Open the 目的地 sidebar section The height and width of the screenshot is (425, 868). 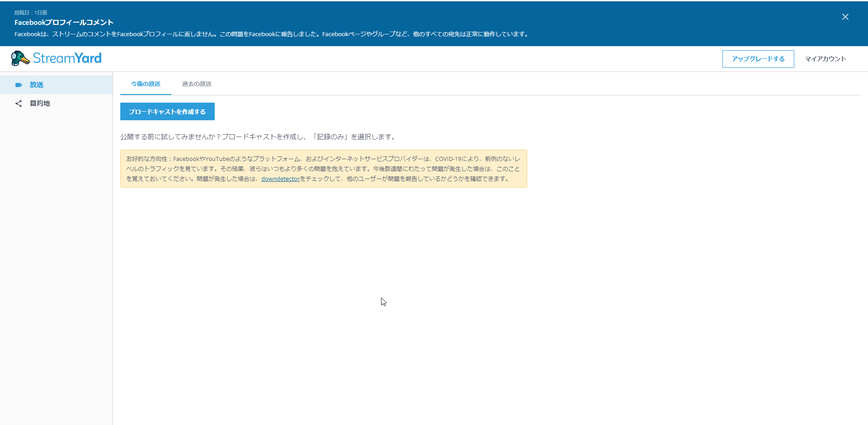coord(56,104)
